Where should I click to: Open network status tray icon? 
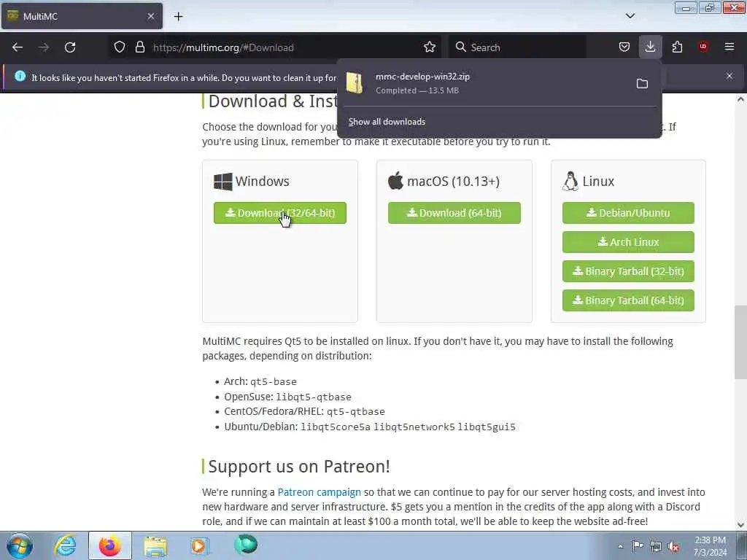656,546
